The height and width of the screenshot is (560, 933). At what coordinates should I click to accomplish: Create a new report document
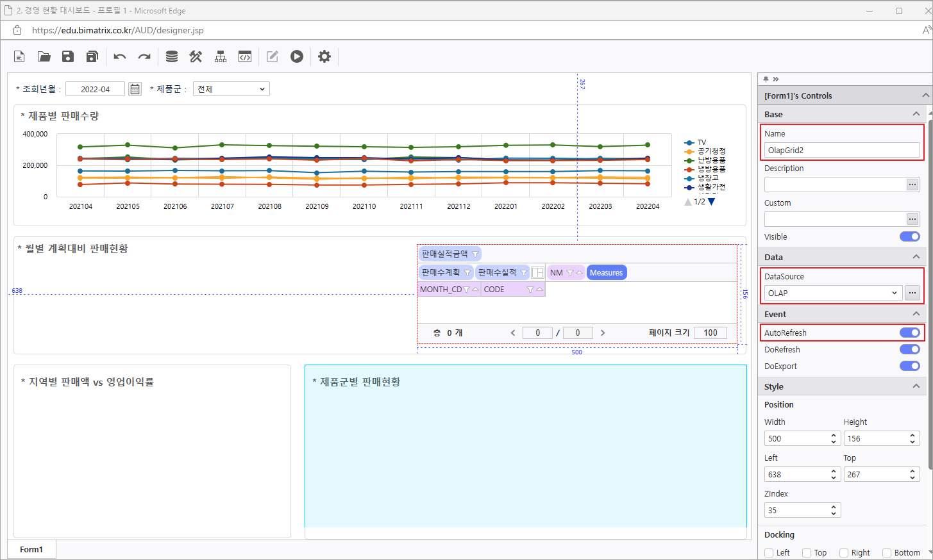19,56
